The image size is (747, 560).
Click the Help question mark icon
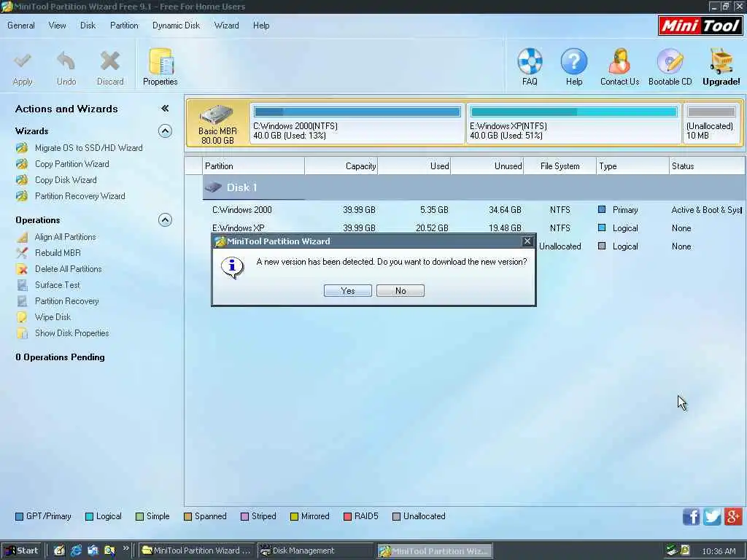point(574,61)
